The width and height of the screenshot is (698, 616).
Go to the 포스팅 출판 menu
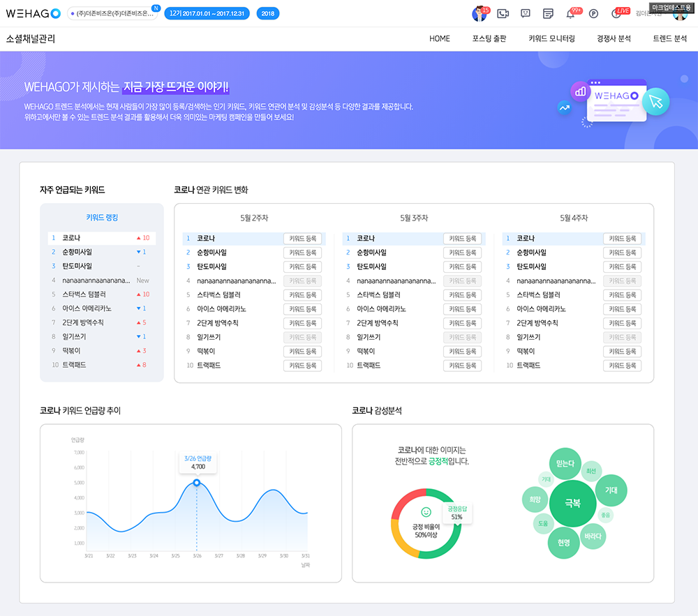point(489,38)
